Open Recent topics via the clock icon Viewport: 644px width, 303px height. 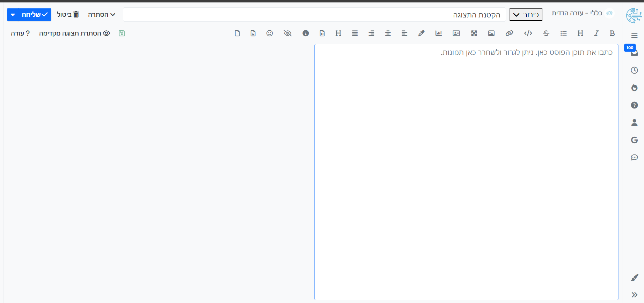coord(634,70)
